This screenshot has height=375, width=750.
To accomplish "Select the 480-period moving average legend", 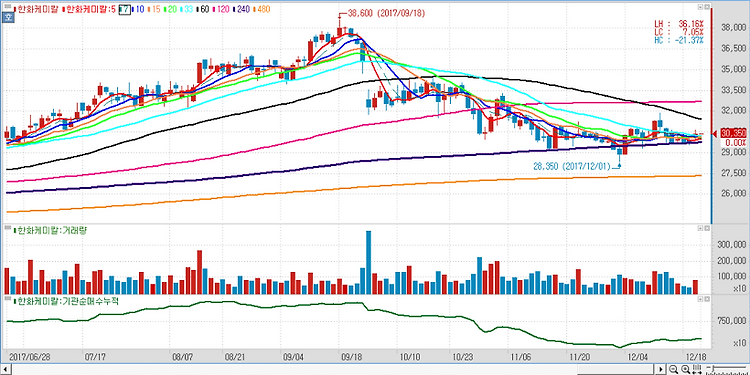I will pyautogui.click(x=263, y=9).
